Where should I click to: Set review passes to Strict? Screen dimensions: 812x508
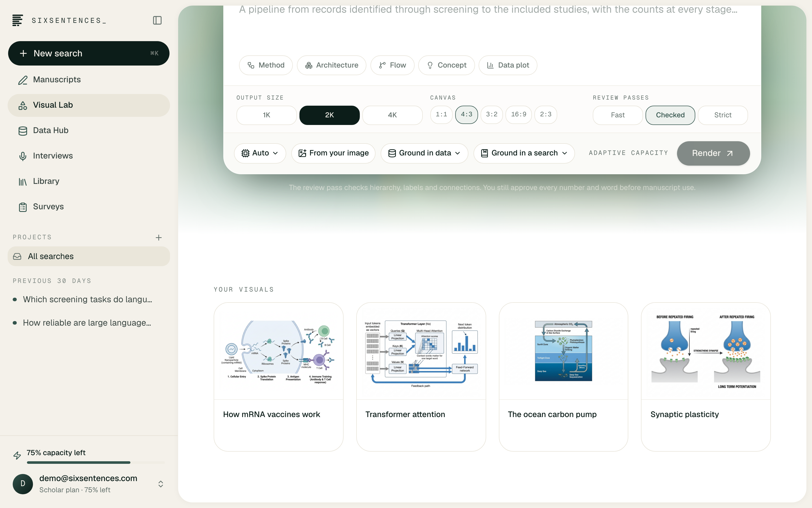tap(723, 115)
